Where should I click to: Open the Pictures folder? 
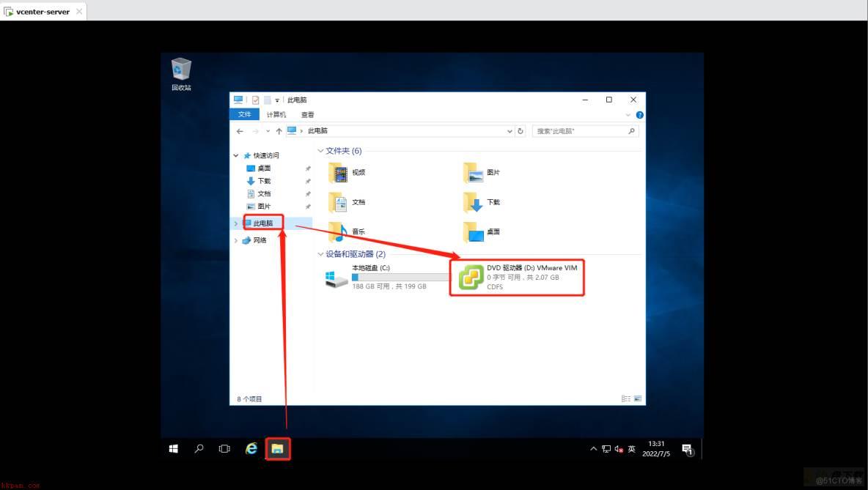tap(482, 173)
